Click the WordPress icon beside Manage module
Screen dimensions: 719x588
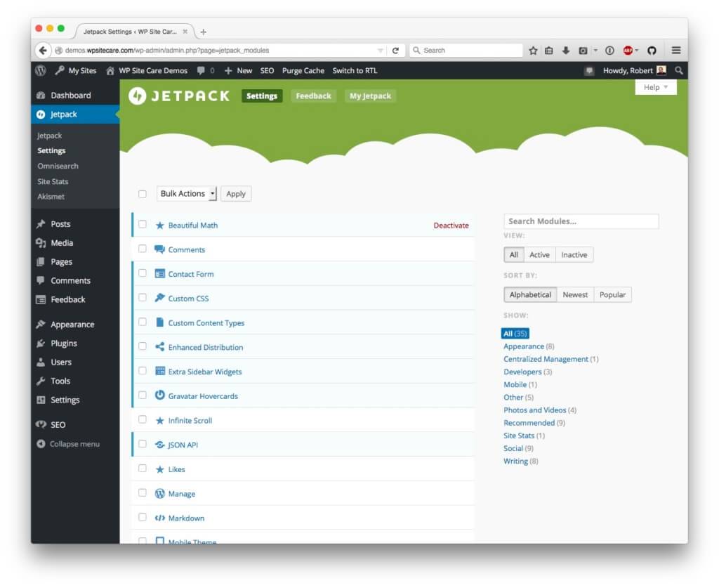159,494
